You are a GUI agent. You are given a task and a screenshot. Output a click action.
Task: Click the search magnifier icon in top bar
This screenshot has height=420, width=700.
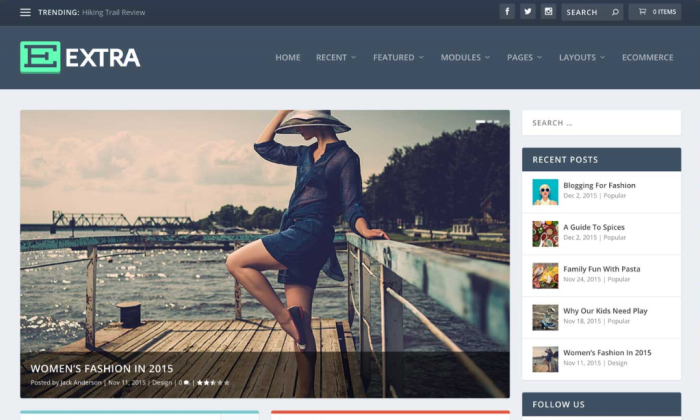coord(615,12)
